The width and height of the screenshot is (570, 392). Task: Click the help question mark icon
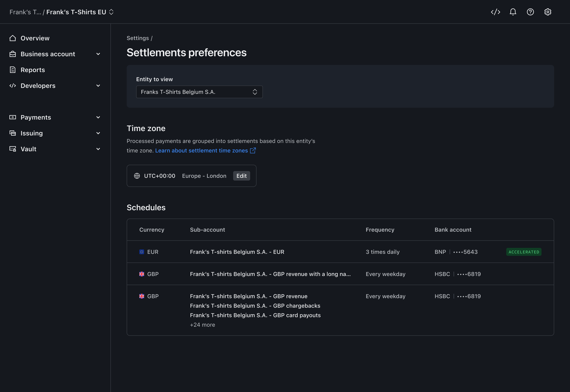tap(530, 12)
